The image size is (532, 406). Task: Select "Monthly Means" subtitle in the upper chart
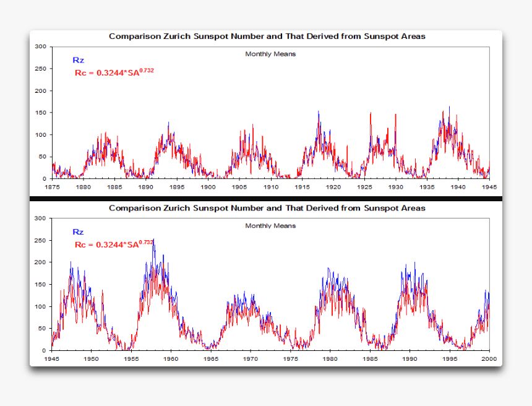click(x=270, y=54)
